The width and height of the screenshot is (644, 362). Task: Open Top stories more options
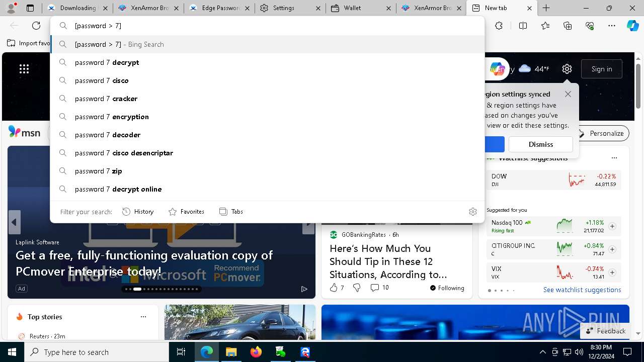[143, 317]
